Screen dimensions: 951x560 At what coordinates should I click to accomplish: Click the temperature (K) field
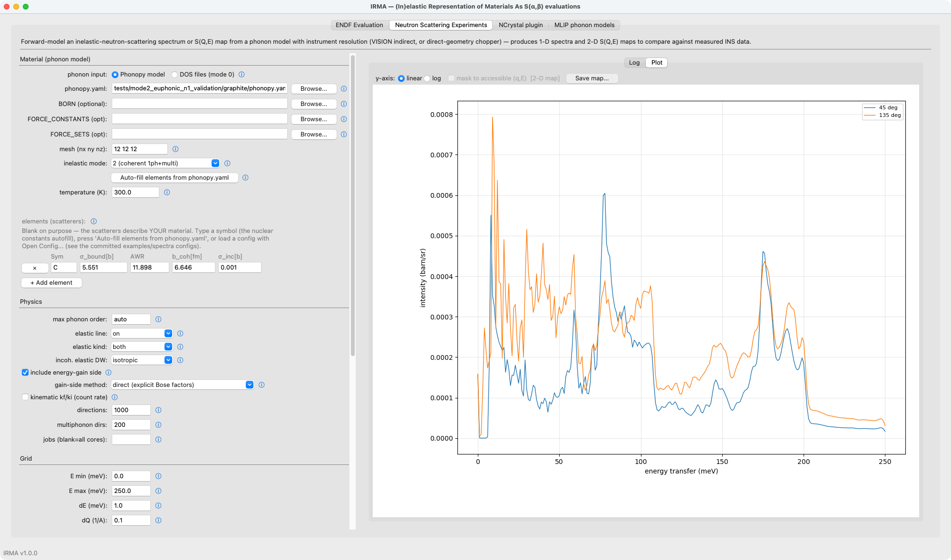click(x=136, y=193)
